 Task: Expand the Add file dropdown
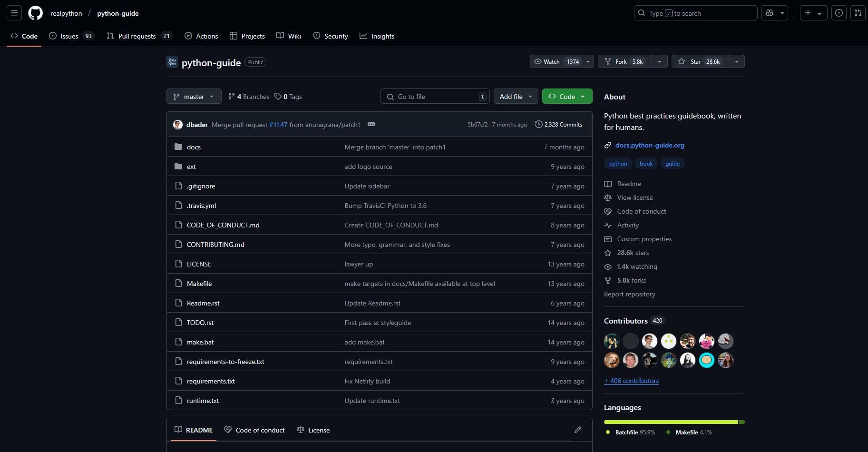point(516,96)
